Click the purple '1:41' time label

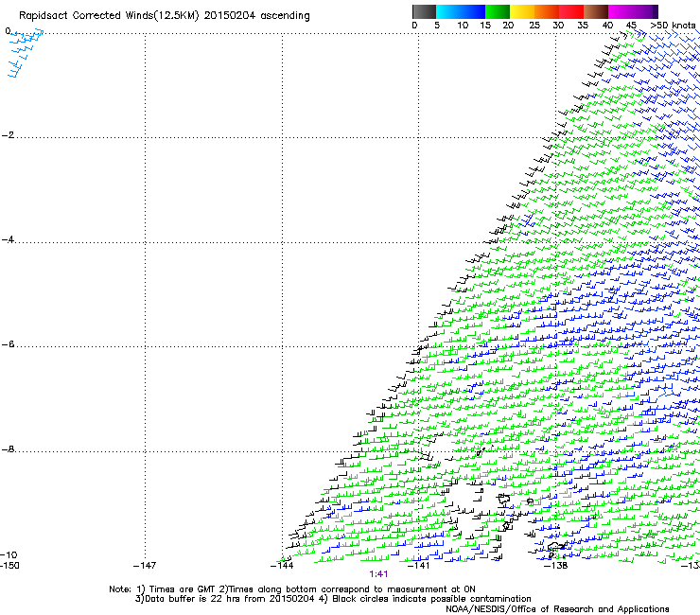pos(378,574)
